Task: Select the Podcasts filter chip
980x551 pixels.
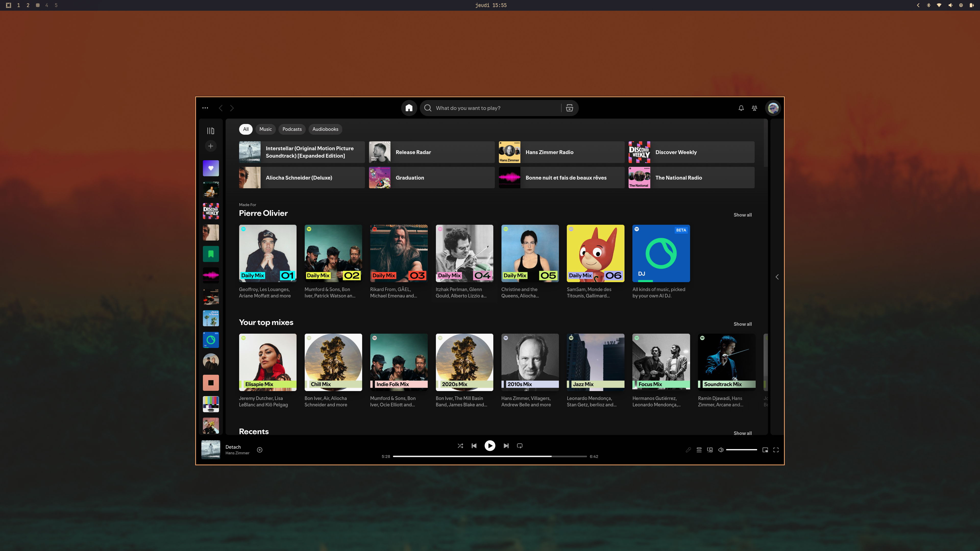Action: click(292, 129)
